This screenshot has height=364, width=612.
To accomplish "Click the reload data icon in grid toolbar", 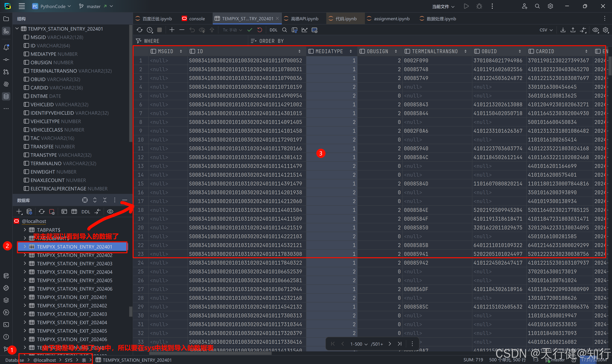I will pos(140,30).
